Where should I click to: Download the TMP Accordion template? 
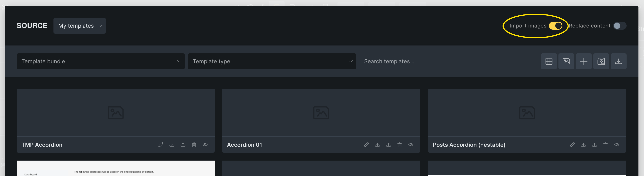pos(172,145)
